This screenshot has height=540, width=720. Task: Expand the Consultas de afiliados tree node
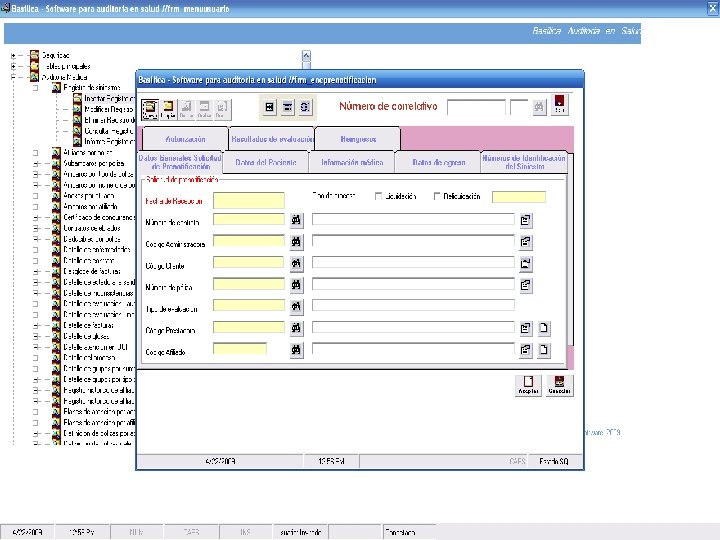click(x=35, y=228)
